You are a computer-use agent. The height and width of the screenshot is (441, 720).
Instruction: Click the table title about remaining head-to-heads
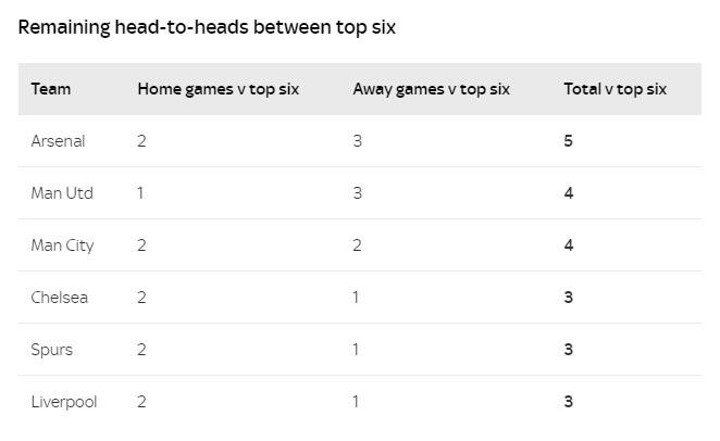point(207,27)
